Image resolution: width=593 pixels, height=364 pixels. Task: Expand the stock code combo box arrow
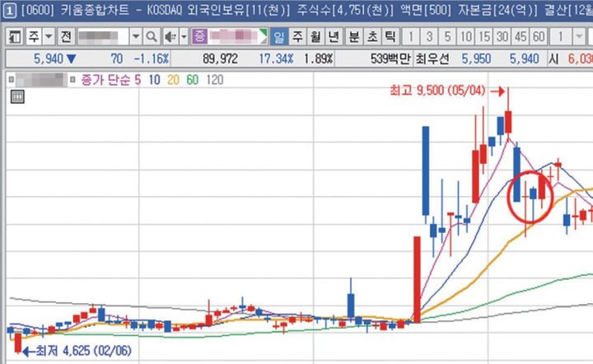135,37
